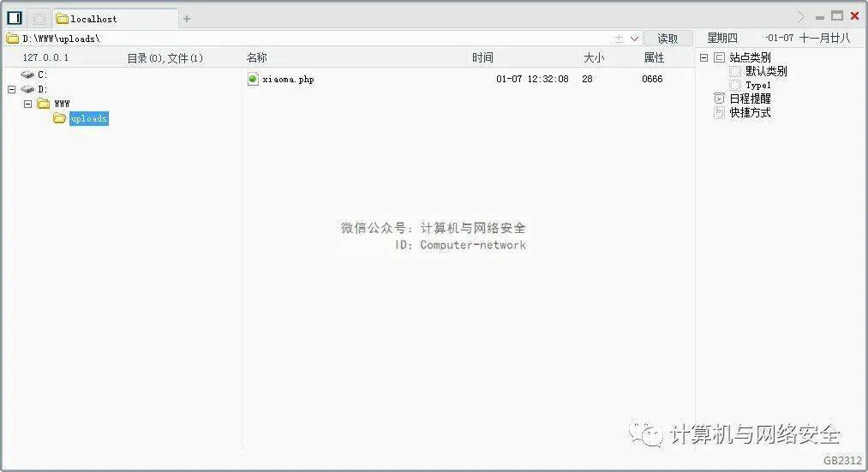Open the 日程提醒 schedule reminder icon
Image resolution: width=868 pixels, height=472 pixels.
pyautogui.click(x=720, y=99)
